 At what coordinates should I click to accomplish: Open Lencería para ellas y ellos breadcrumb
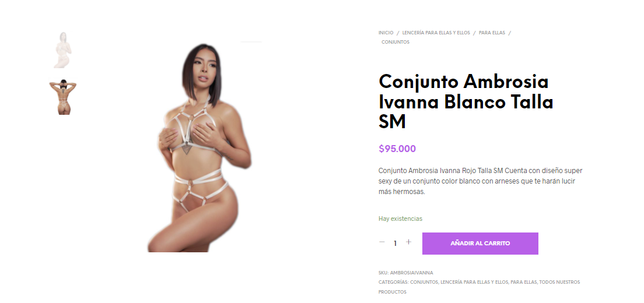[x=436, y=33]
